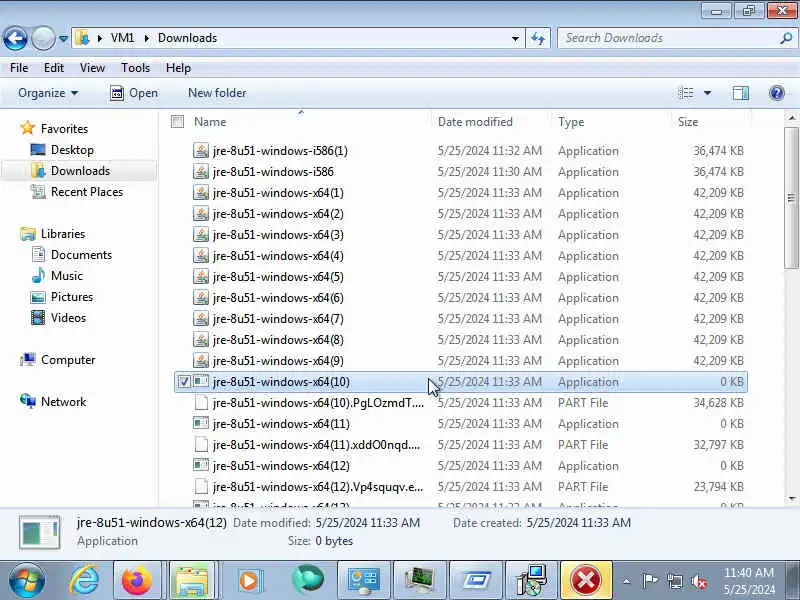Expand the address bar history dropdown
Viewport: 800px width, 600px height.
515,38
